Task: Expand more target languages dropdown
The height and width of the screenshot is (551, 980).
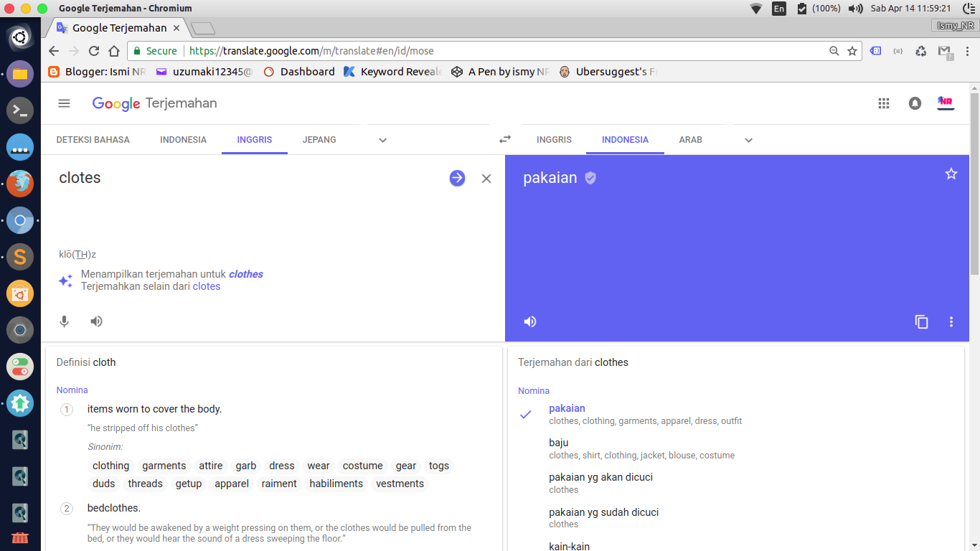Action: point(748,140)
